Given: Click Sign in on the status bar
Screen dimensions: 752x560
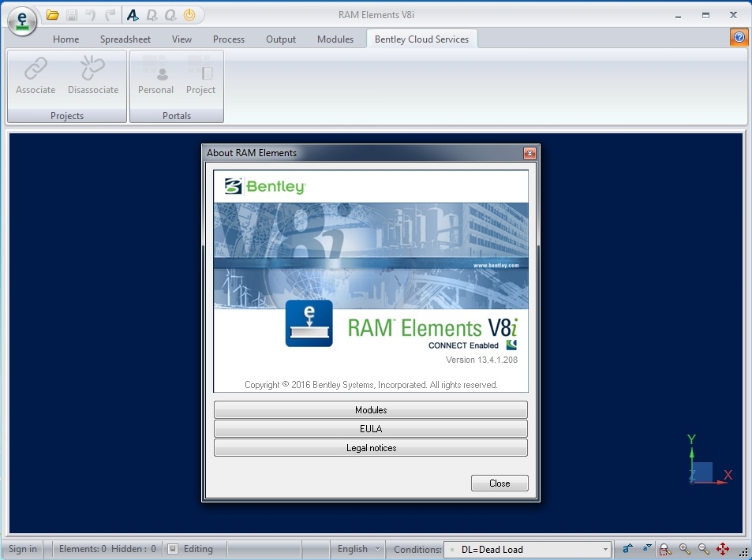Looking at the screenshot, I should pyautogui.click(x=23, y=549).
